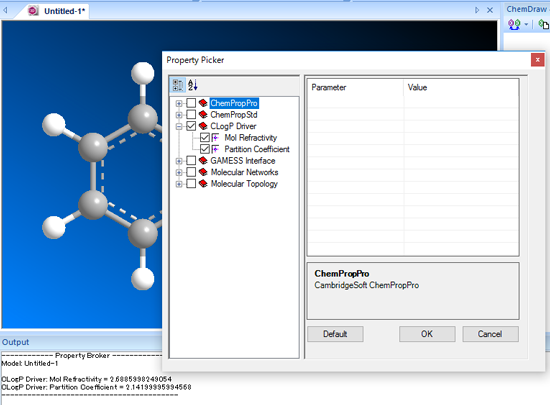This screenshot has height=405, width=550.
Task: Expand the Molecular Topology tree node
Action: pyautogui.click(x=179, y=184)
